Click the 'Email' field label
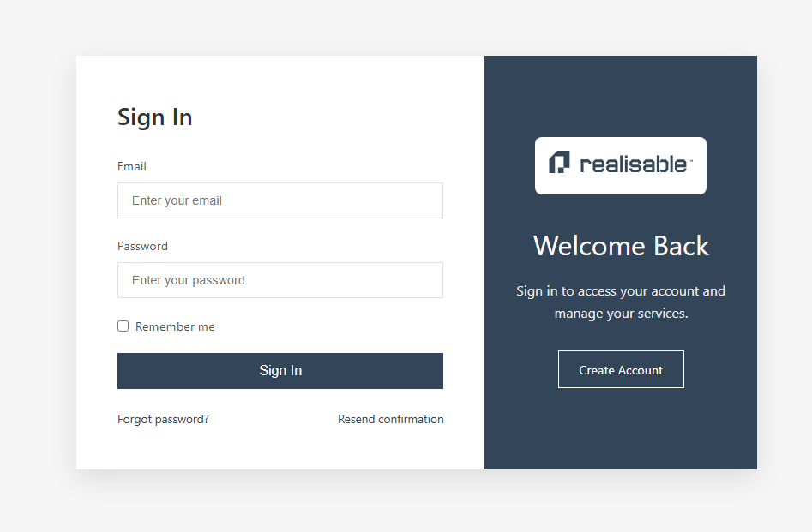Screen dimensions: 812x532 (x=132, y=167)
